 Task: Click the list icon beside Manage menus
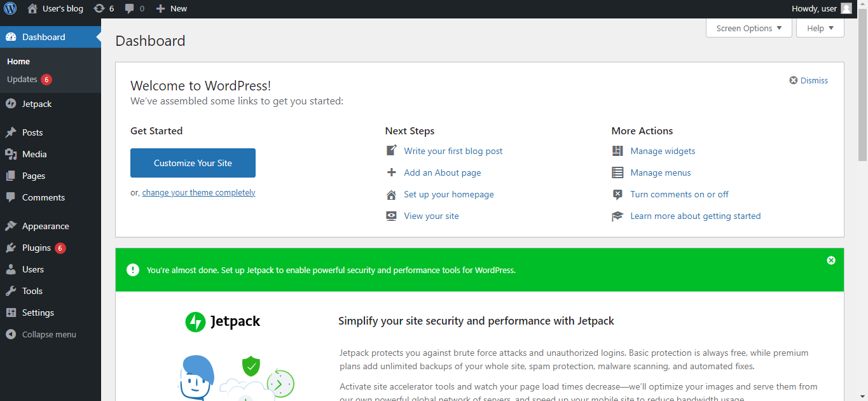(617, 172)
